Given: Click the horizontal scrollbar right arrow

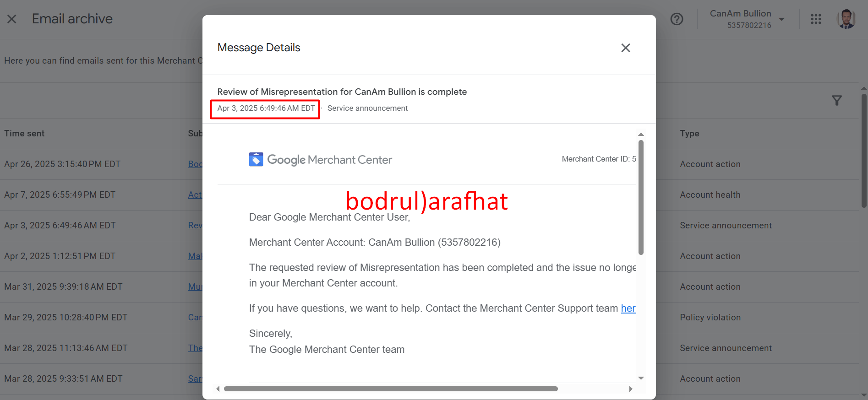Looking at the screenshot, I should pyautogui.click(x=631, y=389).
